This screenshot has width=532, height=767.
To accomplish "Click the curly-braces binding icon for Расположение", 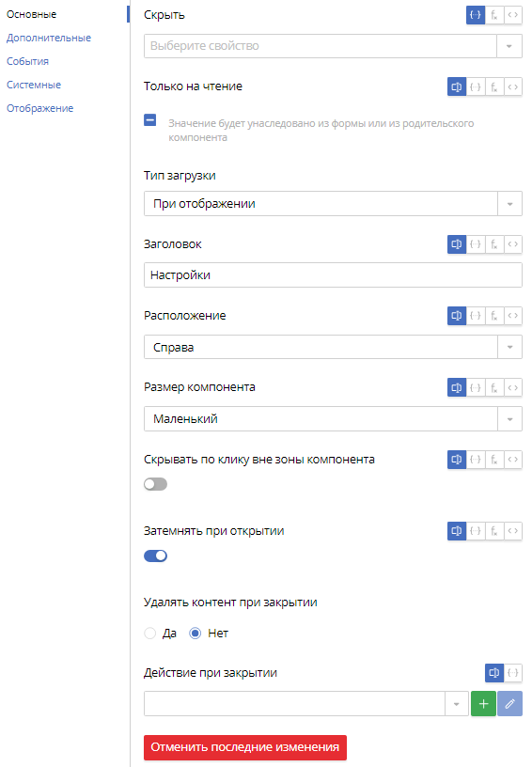I will (x=476, y=316).
